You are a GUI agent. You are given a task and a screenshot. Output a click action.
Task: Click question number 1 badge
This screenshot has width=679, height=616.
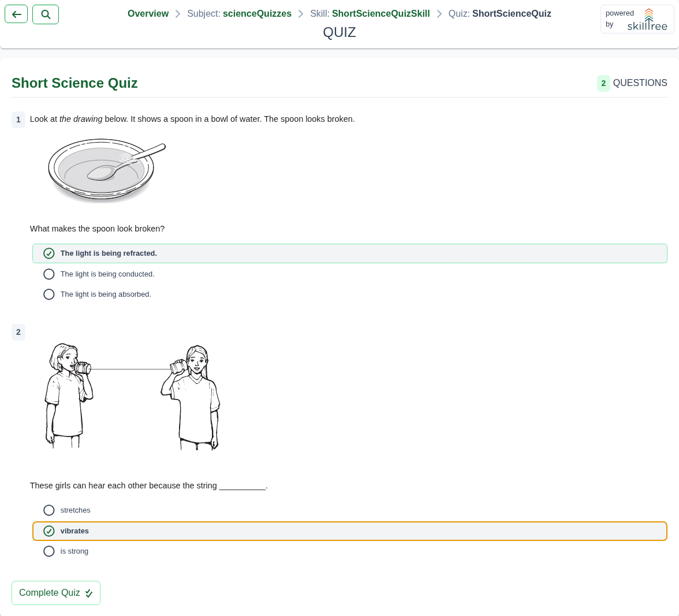[x=18, y=120]
